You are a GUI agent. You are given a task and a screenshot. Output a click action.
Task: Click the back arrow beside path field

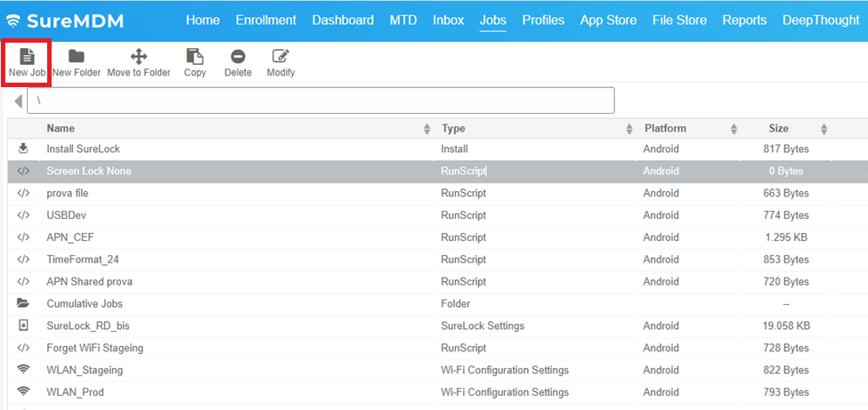coord(19,101)
